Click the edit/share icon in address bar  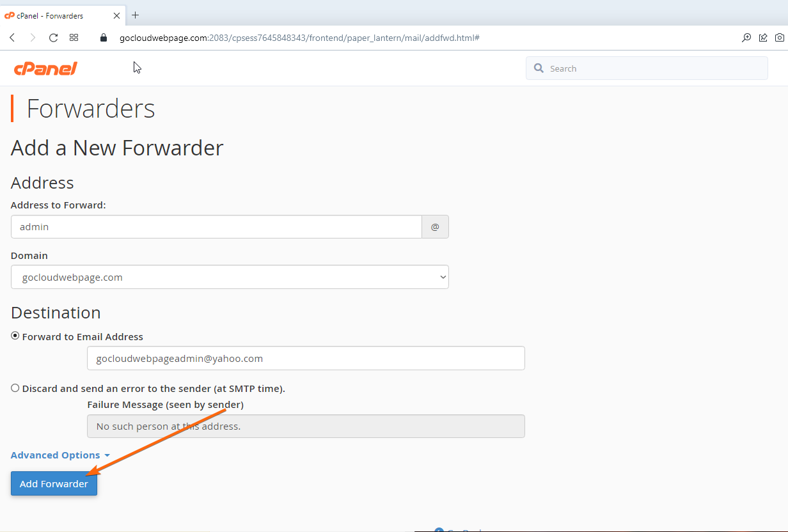click(x=763, y=38)
